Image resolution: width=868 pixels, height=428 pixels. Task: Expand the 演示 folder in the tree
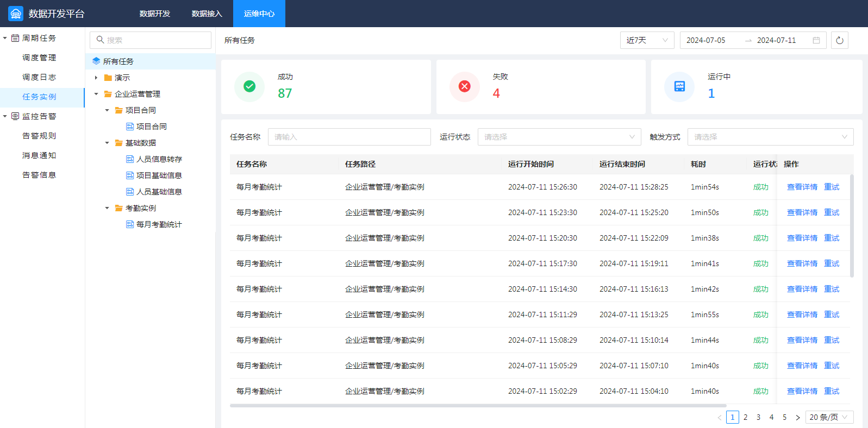[96, 78]
